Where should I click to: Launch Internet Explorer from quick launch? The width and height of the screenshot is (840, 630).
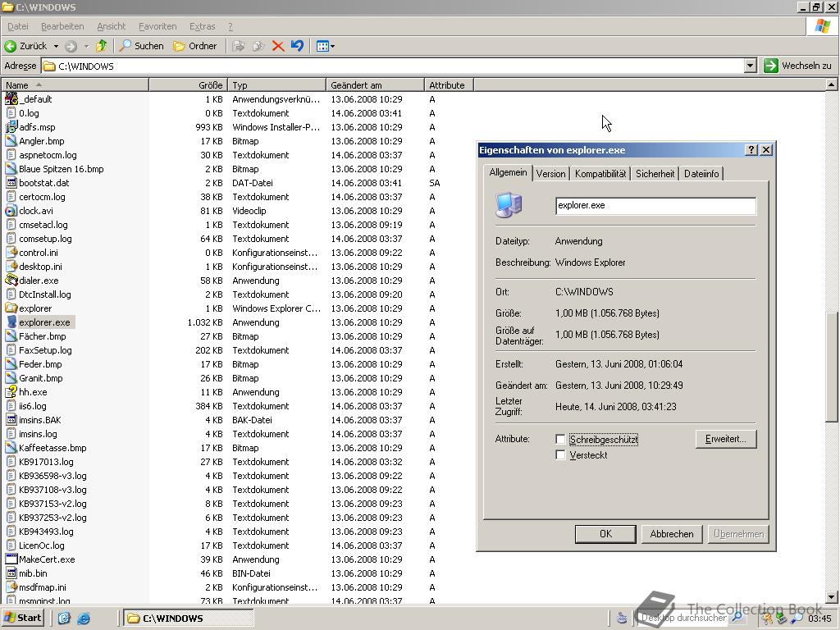(x=84, y=619)
